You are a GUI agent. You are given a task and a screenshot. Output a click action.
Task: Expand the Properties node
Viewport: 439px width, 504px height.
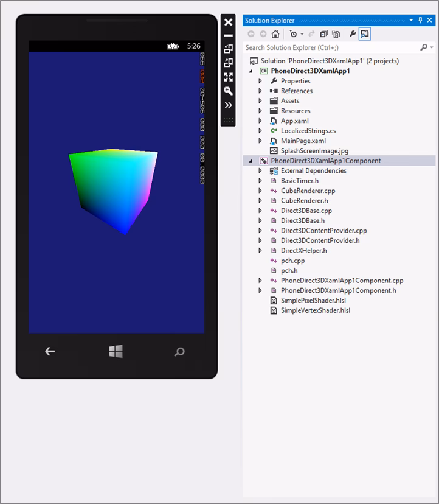(x=260, y=81)
